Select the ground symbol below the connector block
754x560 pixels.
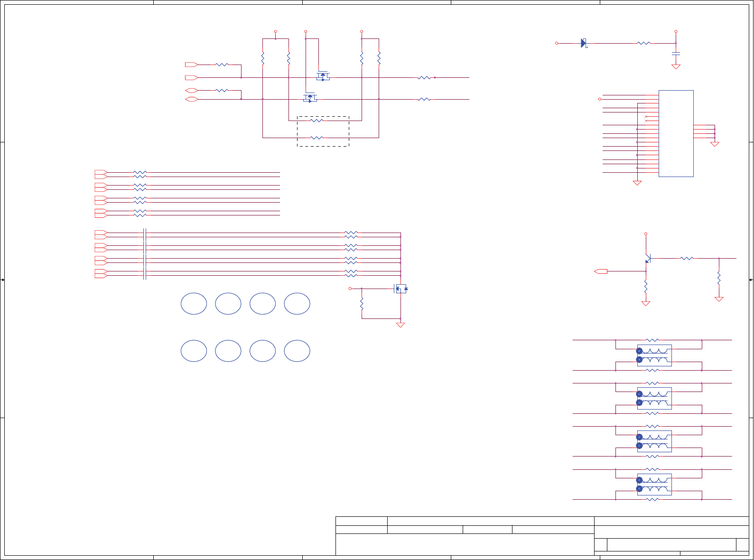(x=637, y=183)
